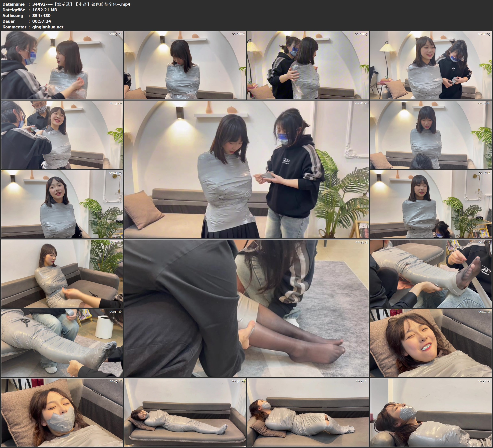Screen dimensions: 493x448
Task: Click the qinglanhua.net comment text
Action: click(x=48, y=27)
